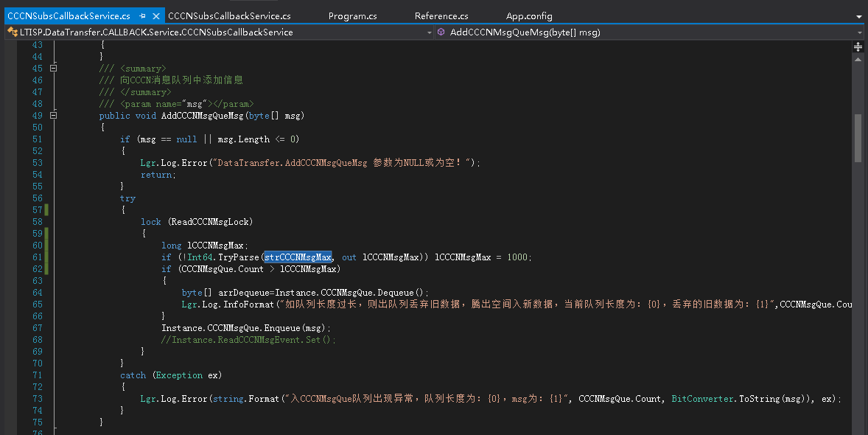Click the 'long' keyword on line 60
This screenshot has height=435, width=868.
pos(172,246)
